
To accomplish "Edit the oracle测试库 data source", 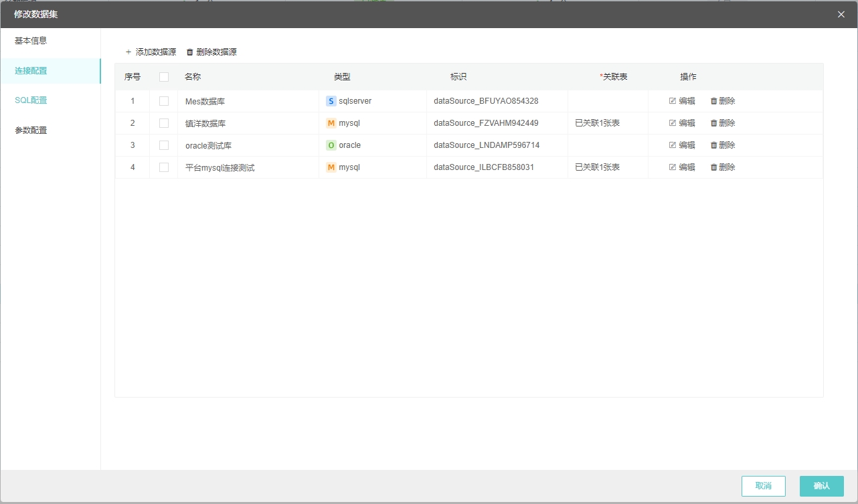I will pos(682,145).
